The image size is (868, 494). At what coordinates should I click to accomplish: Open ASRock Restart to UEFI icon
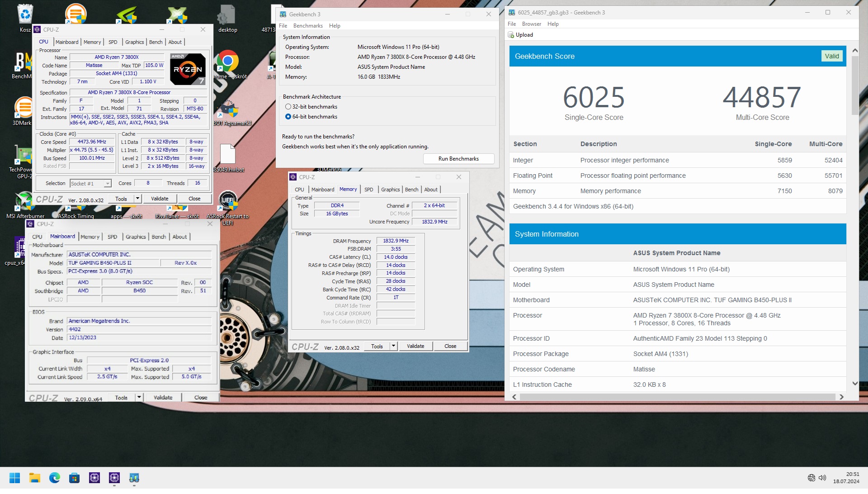coord(228,207)
